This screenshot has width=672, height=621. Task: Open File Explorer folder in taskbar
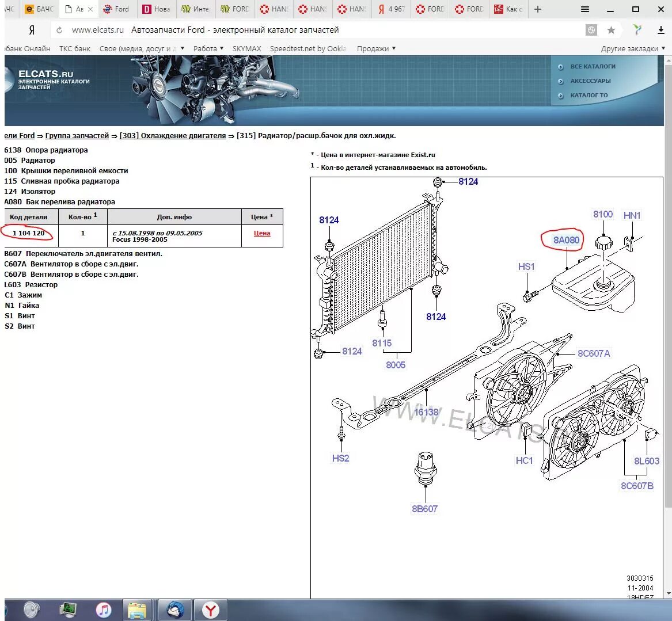tap(136, 610)
